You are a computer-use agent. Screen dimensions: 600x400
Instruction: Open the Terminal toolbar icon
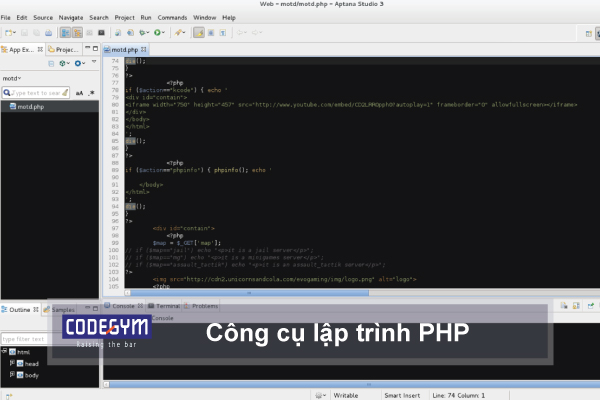click(x=101, y=33)
